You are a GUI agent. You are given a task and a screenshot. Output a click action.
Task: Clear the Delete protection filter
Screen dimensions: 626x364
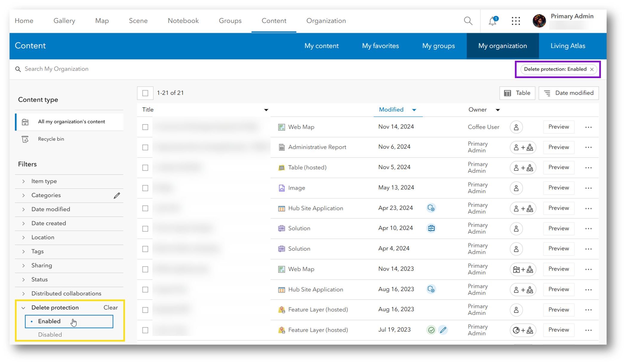pos(110,307)
